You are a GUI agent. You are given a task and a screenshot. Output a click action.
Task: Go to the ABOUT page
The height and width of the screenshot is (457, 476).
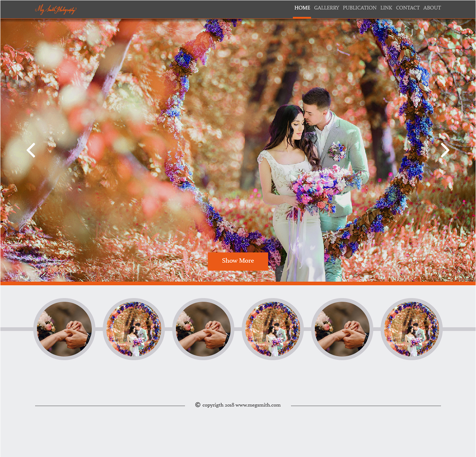click(432, 8)
